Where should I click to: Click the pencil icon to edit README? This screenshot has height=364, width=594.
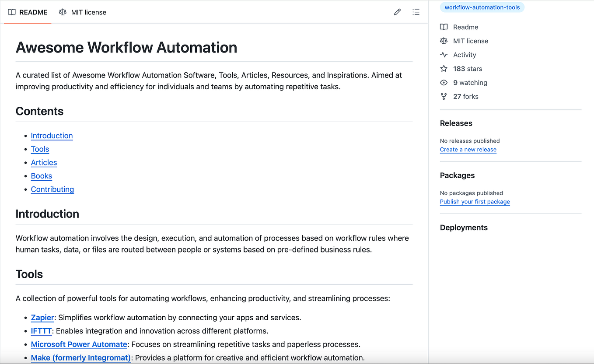(397, 12)
